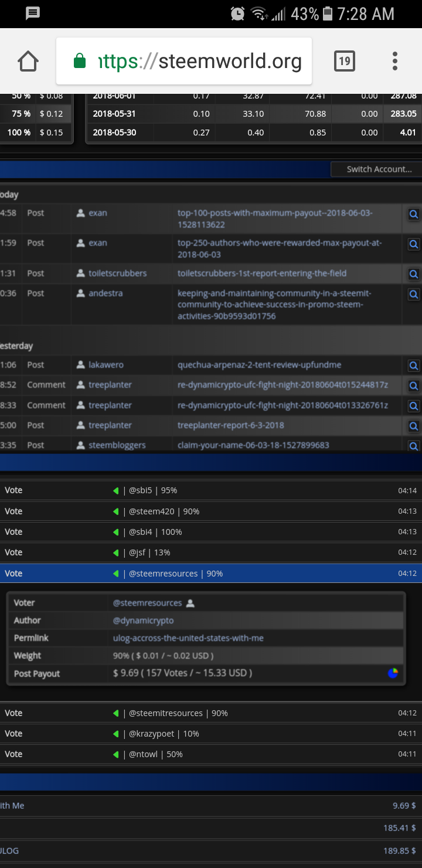
Task: Click green arrow on @sbi5 vote row
Action: 116,491
